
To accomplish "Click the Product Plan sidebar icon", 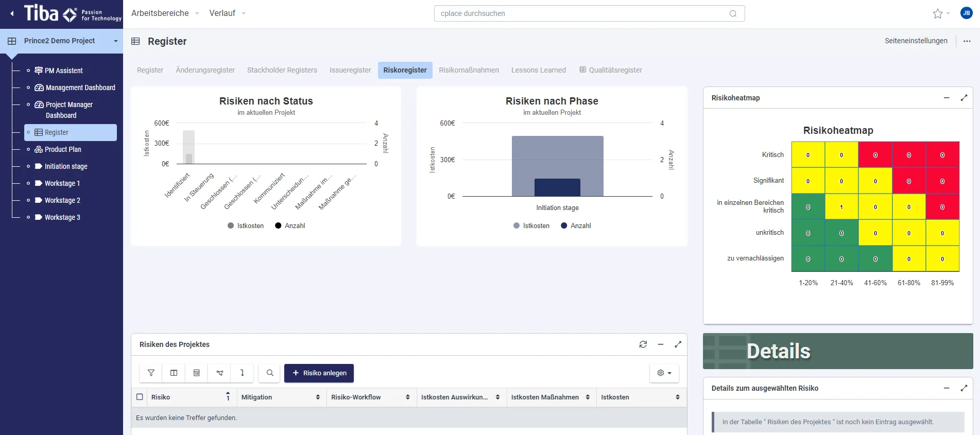I will click(x=39, y=149).
